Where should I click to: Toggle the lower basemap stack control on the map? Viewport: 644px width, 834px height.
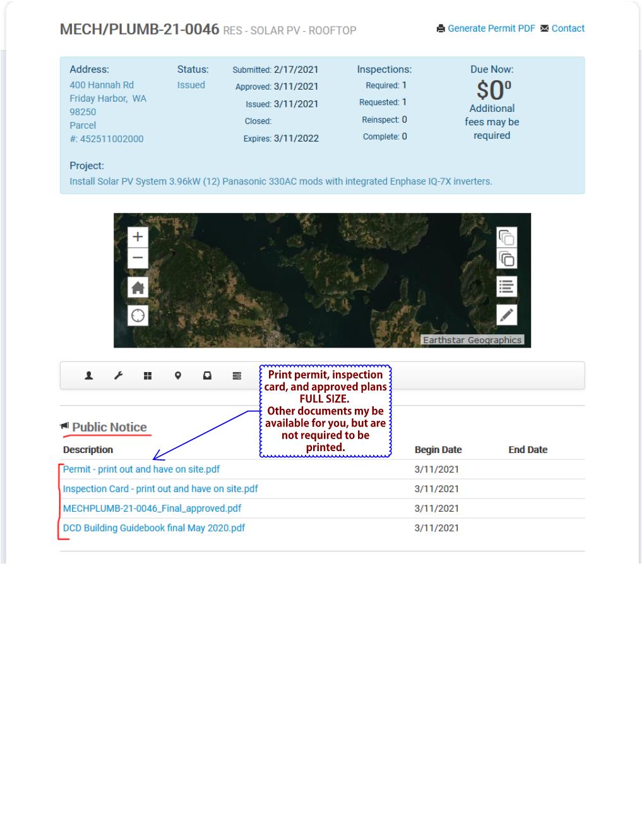(x=507, y=258)
